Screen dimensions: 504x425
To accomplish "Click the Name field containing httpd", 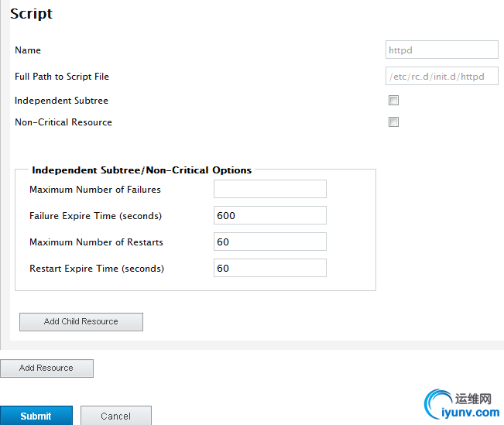I will (x=441, y=50).
